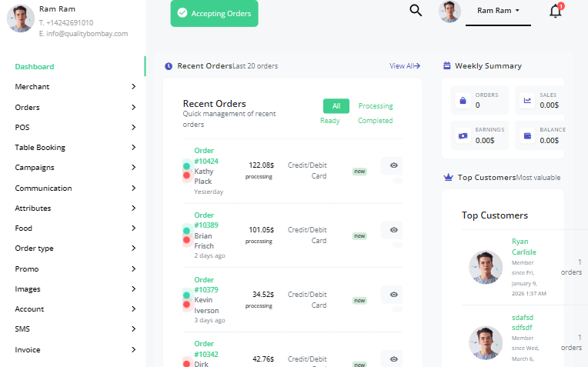588x367 pixels.
Task: Expand the Food chevron
Action: pos(133,228)
